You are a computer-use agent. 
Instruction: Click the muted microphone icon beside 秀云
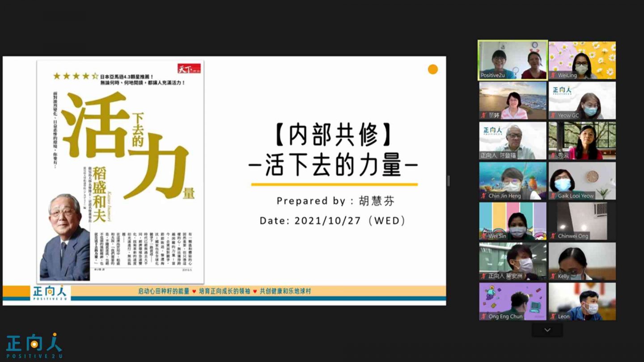point(554,156)
